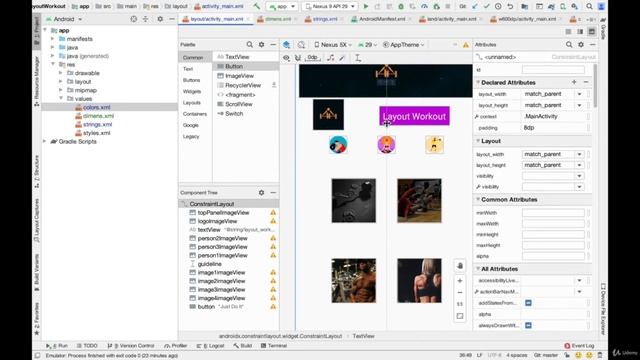Add a declared attribute with plus icon
This screenshot has height=360, width=640.
tap(574, 82)
